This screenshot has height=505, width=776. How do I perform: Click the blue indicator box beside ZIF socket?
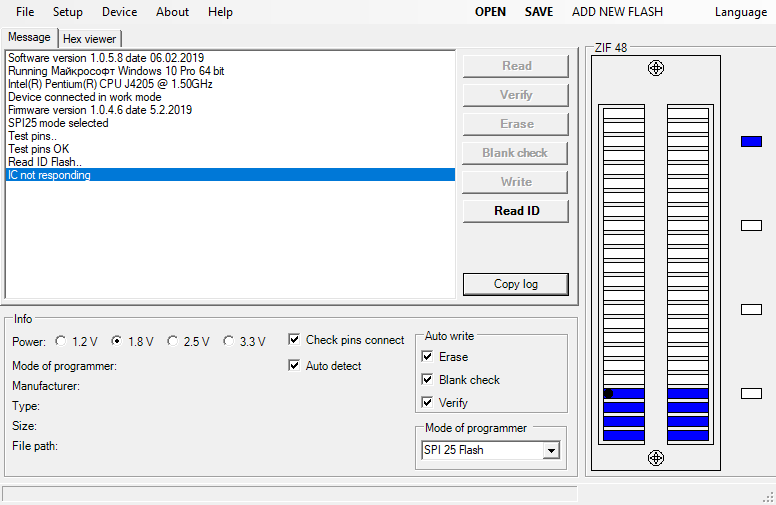click(751, 142)
